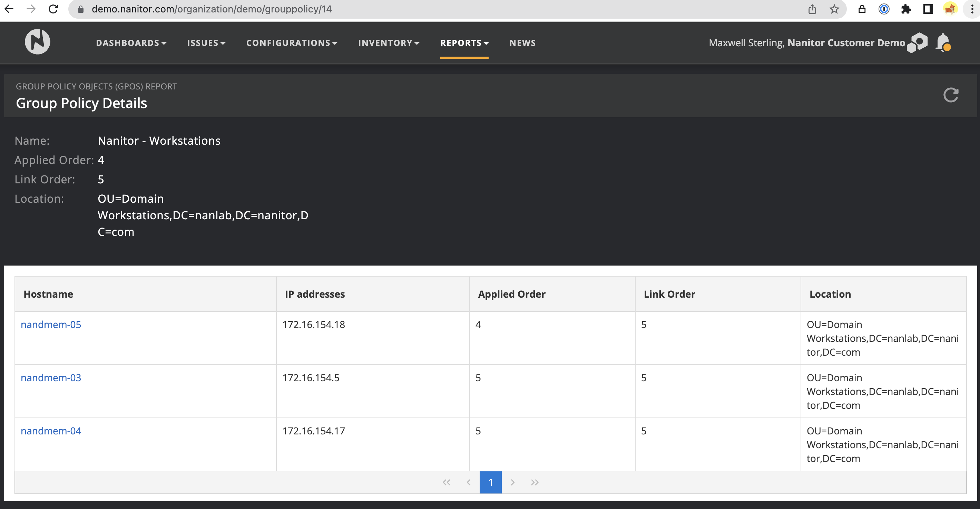Go to the last page arrow

(x=535, y=482)
